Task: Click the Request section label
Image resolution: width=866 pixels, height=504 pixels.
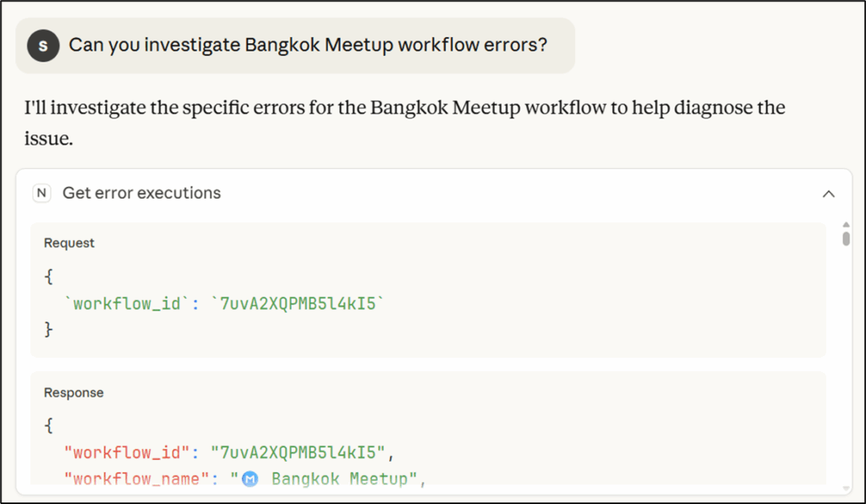Action: point(69,243)
